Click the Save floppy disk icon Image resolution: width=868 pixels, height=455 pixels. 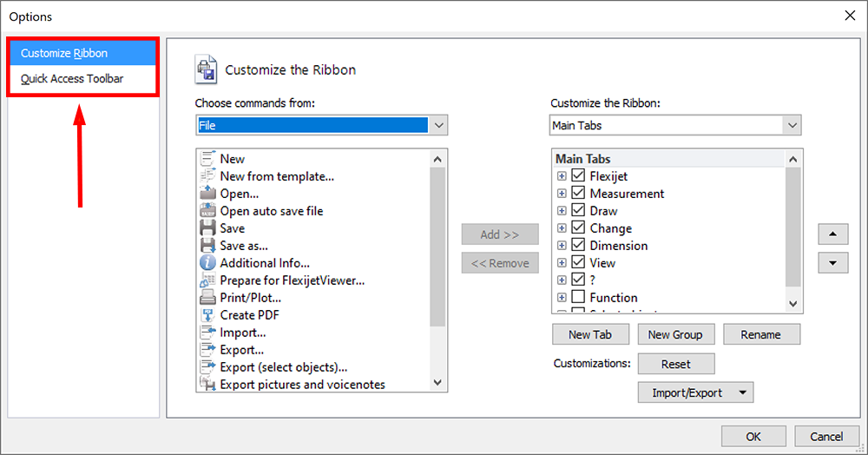pyautogui.click(x=207, y=228)
